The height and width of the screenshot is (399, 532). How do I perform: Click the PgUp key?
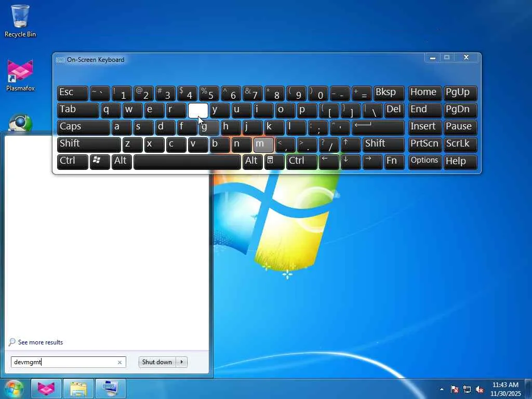(x=460, y=94)
